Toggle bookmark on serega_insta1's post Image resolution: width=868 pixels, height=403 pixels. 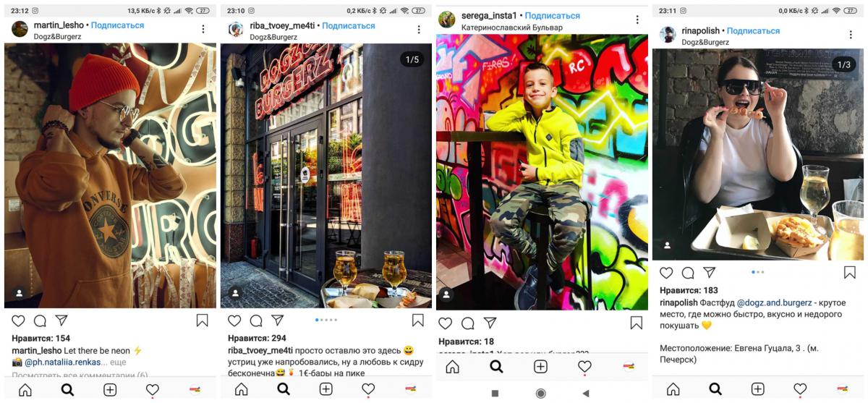(636, 323)
